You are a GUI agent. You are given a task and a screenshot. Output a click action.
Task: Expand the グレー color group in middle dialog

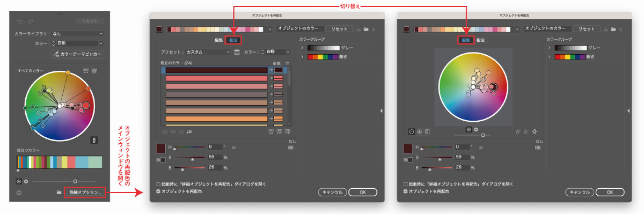click(302, 48)
